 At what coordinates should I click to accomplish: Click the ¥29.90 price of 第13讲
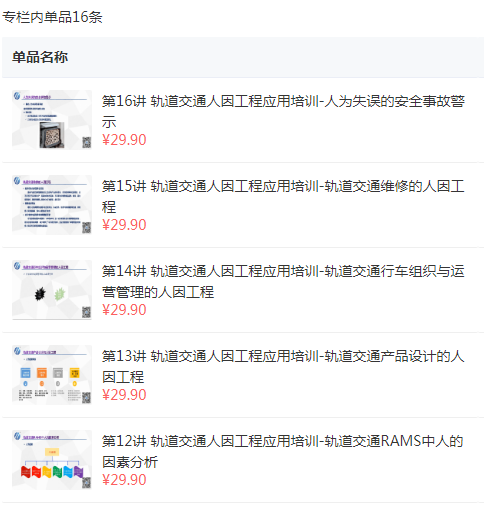click(x=124, y=395)
